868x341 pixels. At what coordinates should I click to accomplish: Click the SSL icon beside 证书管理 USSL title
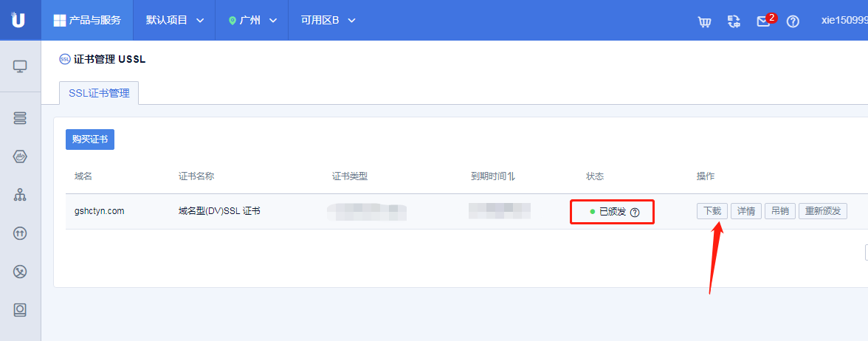pos(65,59)
